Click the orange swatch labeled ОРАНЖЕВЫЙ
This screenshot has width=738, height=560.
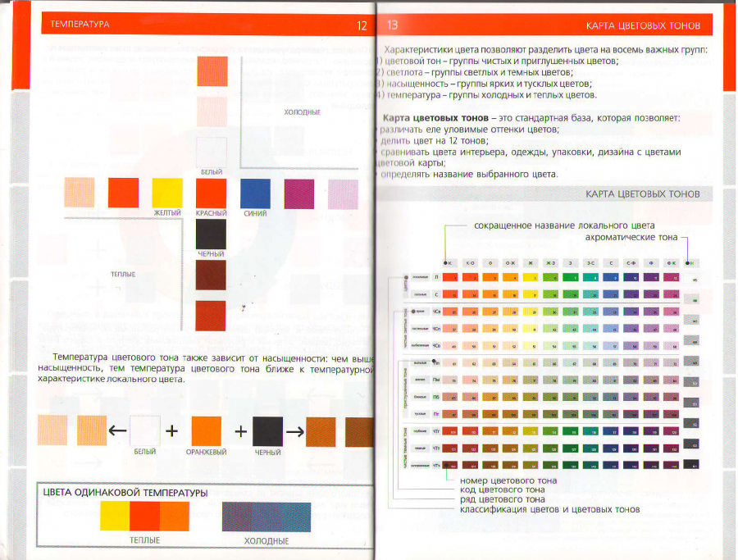point(206,431)
